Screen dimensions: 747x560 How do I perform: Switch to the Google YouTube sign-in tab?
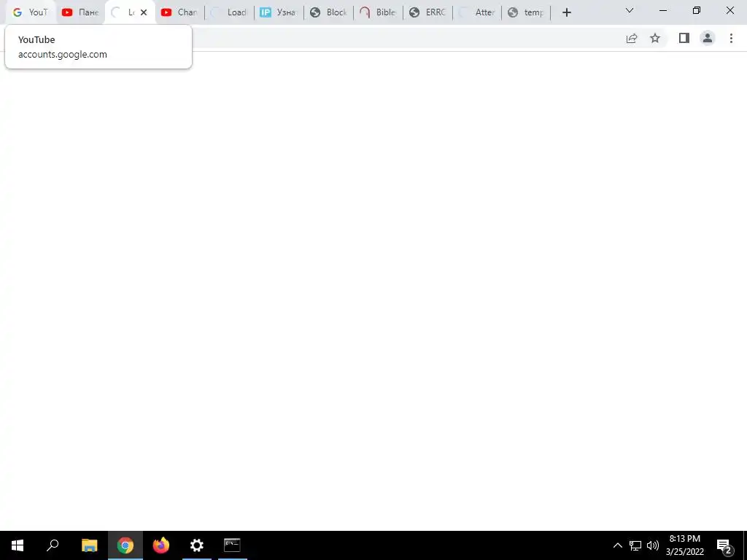(x=31, y=12)
